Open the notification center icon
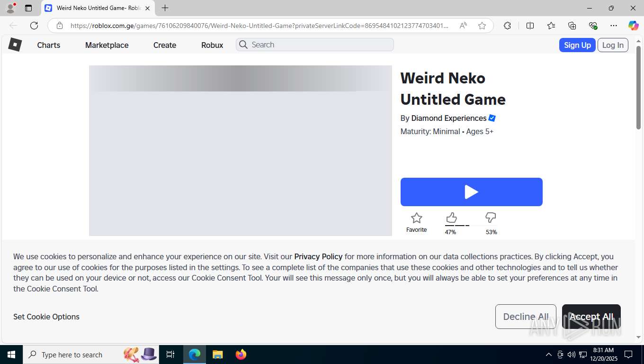This screenshot has width=644, height=364. click(628, 355)
